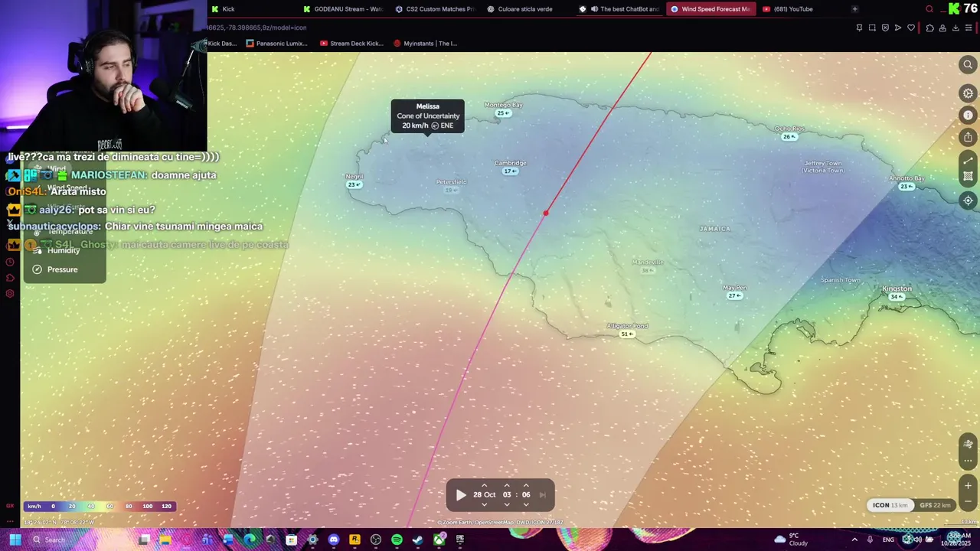
Task: Open the Windows Start menu
Action: [15, 540]
